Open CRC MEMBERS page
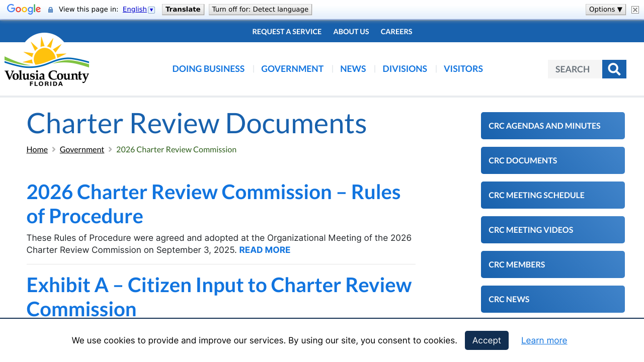The image size is (644, 362). [x=552, y=264]
